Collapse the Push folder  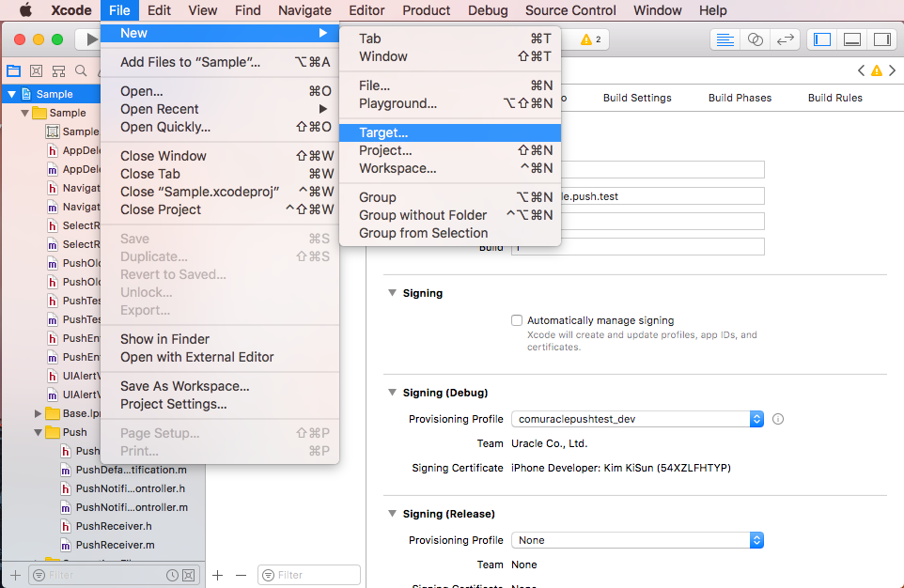pos(38,432)
